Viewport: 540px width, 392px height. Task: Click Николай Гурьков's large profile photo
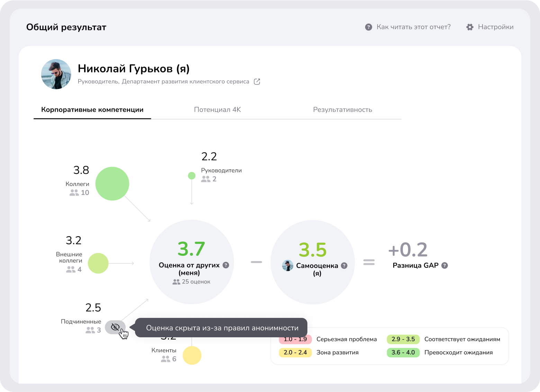(x=56, y=74)
